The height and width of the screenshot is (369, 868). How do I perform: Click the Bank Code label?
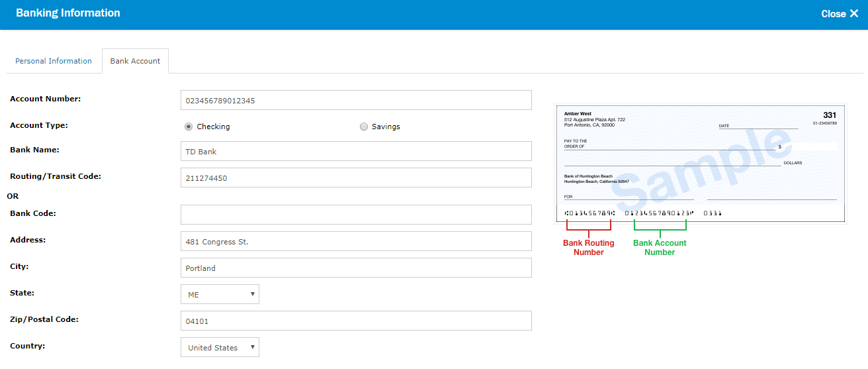coord(33,213)
